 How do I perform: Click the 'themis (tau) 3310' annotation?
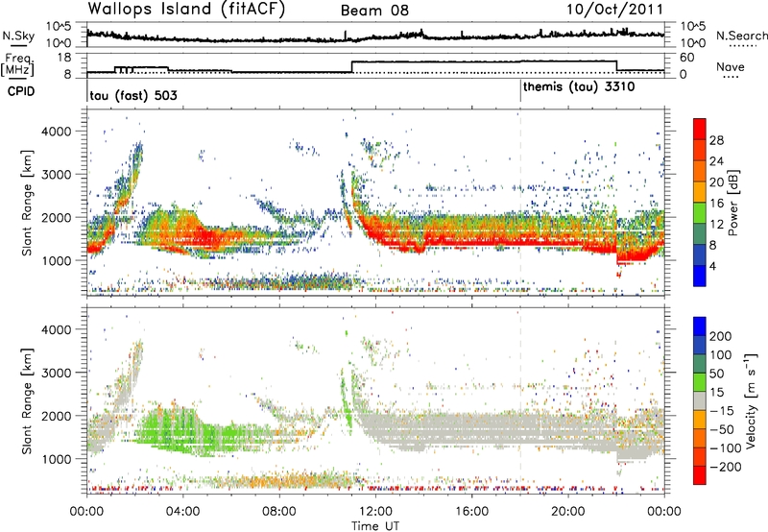579,87
